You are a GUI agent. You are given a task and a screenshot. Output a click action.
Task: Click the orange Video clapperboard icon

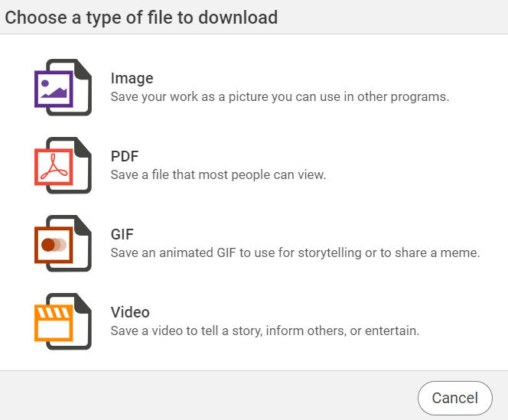click(63, 321)
